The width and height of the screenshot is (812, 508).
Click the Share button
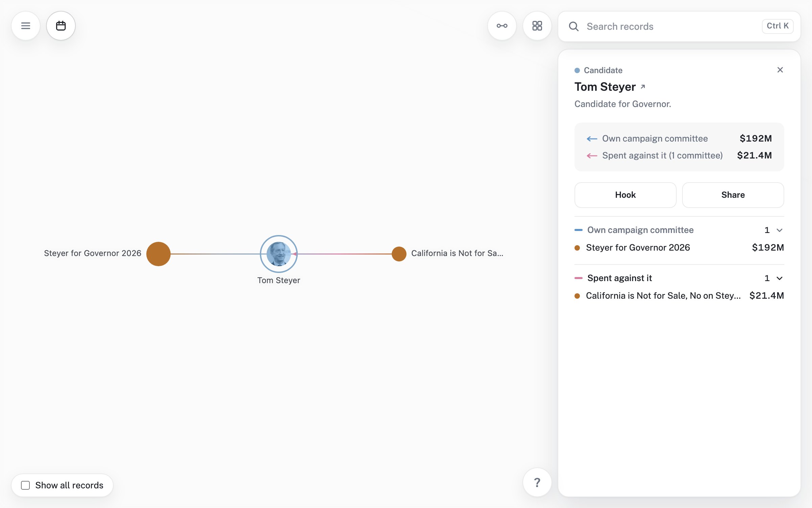pyautogui.click(x=733, y=195)
